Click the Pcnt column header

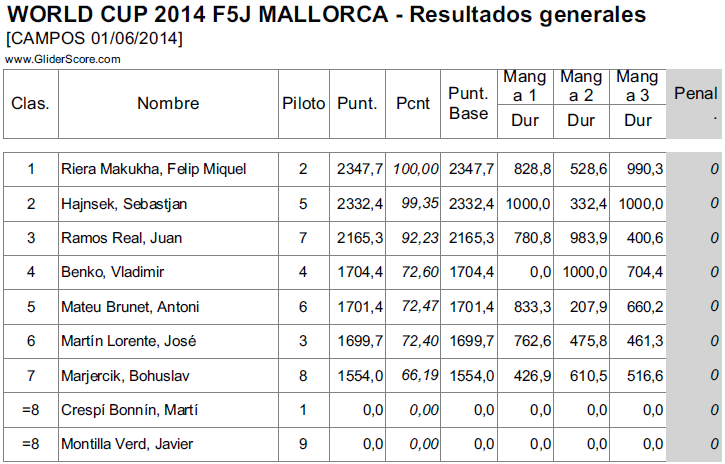coord(413,103)
